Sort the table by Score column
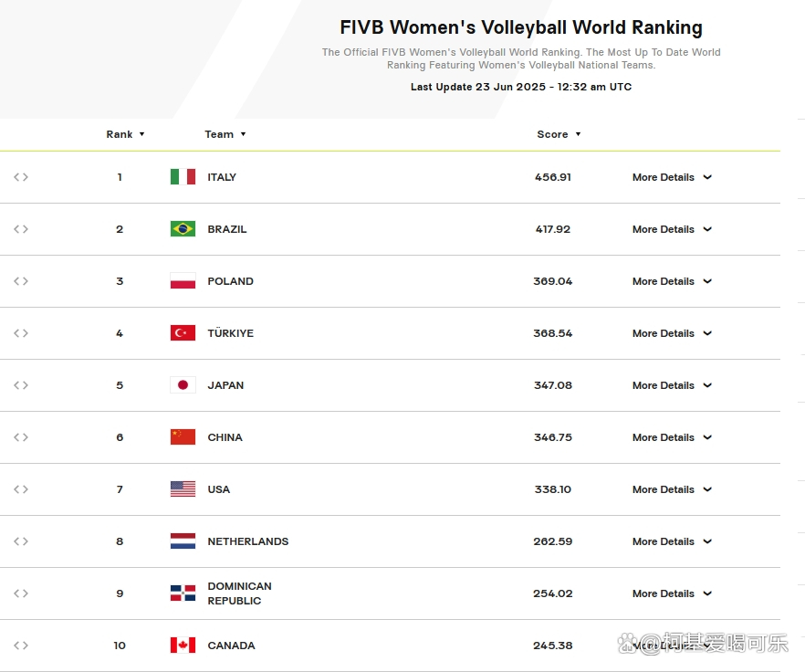 [559, 134]
